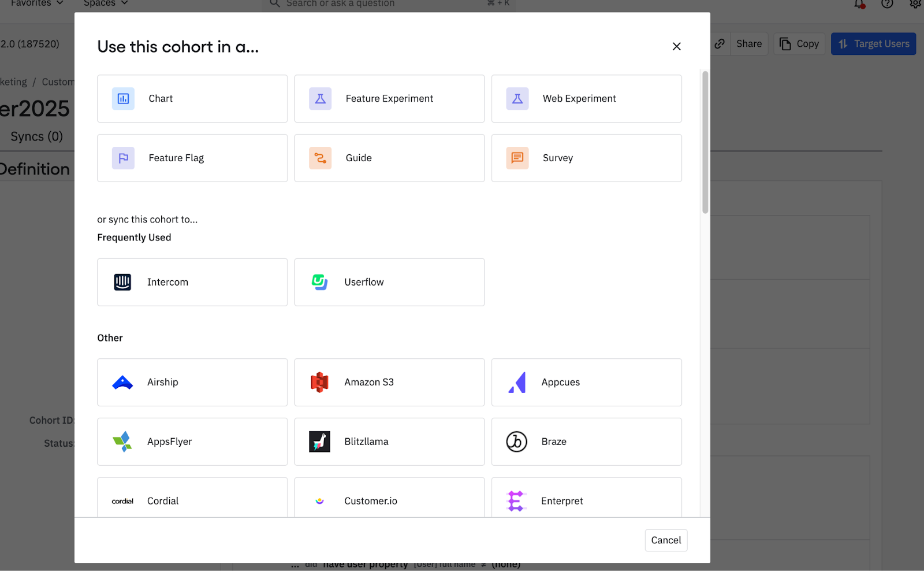The height and width of the screenshot is (571, 924).
Task: Open help question mark icon
Action: coord(887,3)
